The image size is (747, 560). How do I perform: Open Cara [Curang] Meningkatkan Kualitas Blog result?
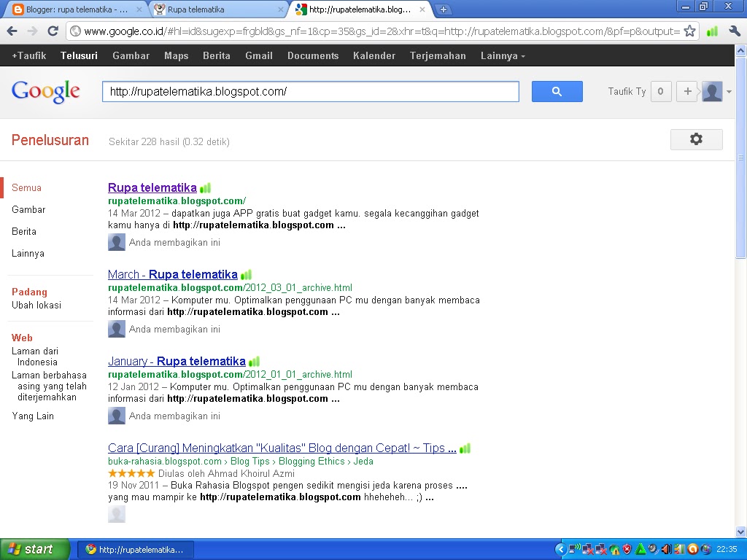pyautogui.click(x=282, y=448)
